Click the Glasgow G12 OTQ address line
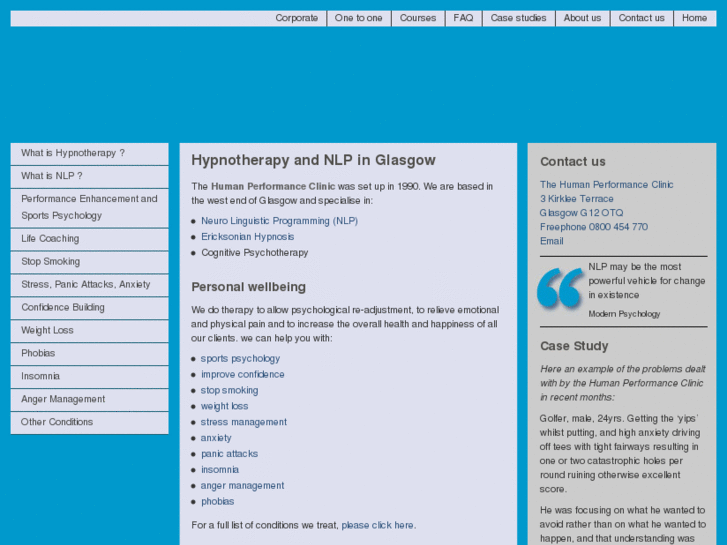727x545 pixels. 581,213
